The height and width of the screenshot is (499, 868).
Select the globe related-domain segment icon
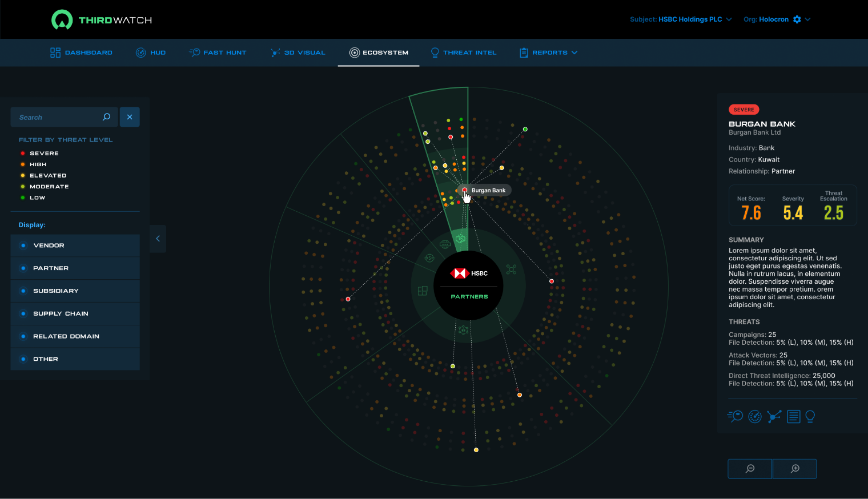(x=445, y=244)
